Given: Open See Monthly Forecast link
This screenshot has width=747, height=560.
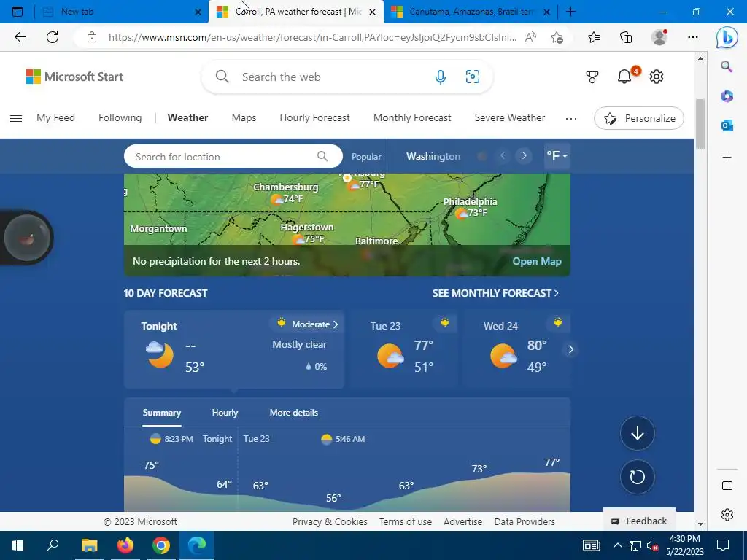Looking at the screenshot, I should (x=495, y=293).
